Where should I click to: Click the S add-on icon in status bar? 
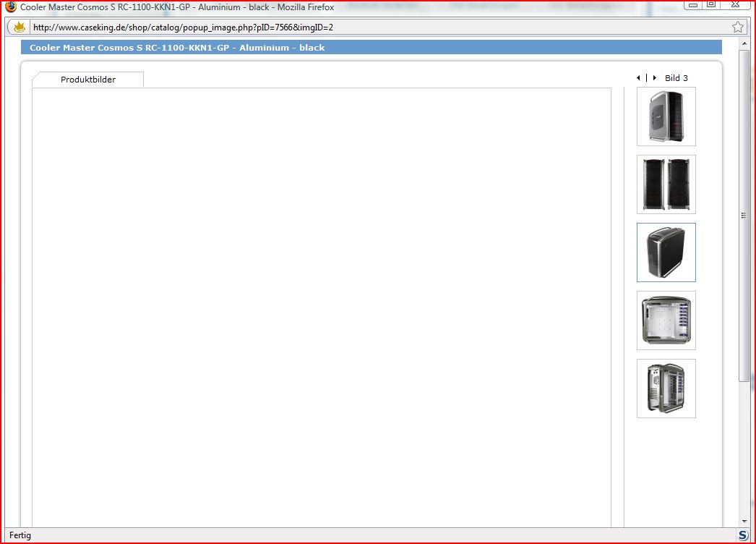743,535
